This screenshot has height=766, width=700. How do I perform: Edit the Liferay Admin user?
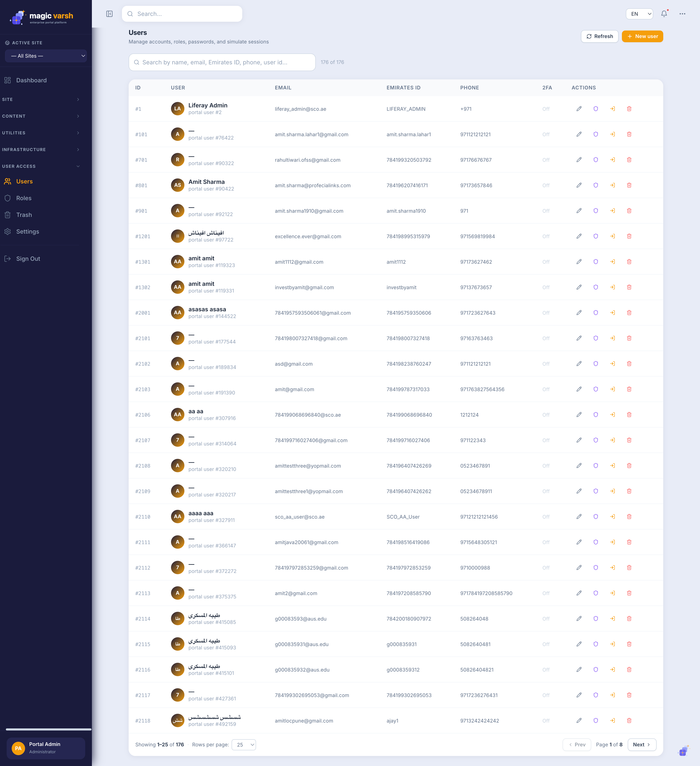579,109
